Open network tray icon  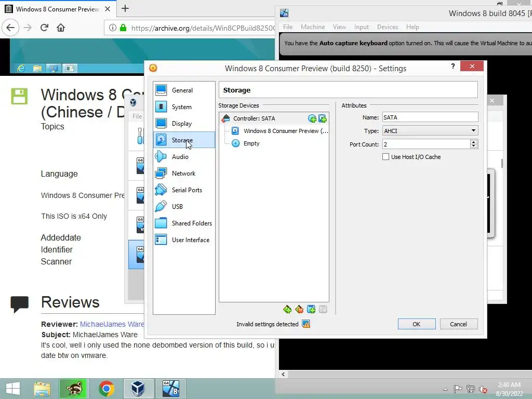pos(471,389)
